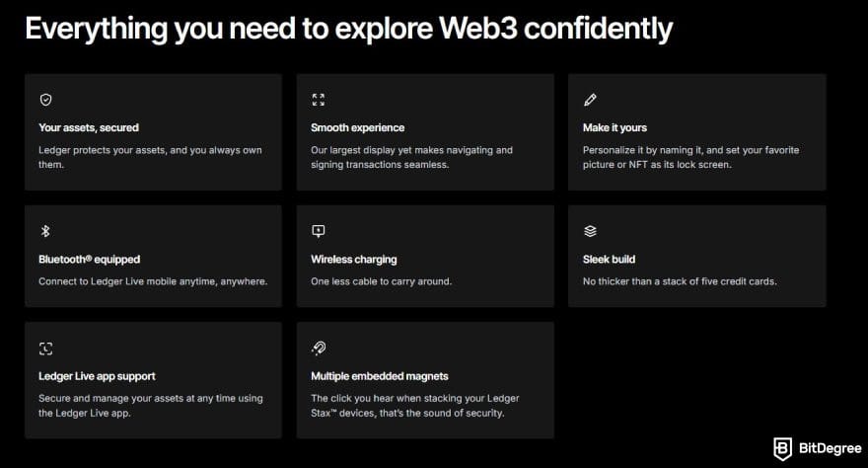Click the magnet icon for Multiple embedded magnets

click(x=319, y=348)
